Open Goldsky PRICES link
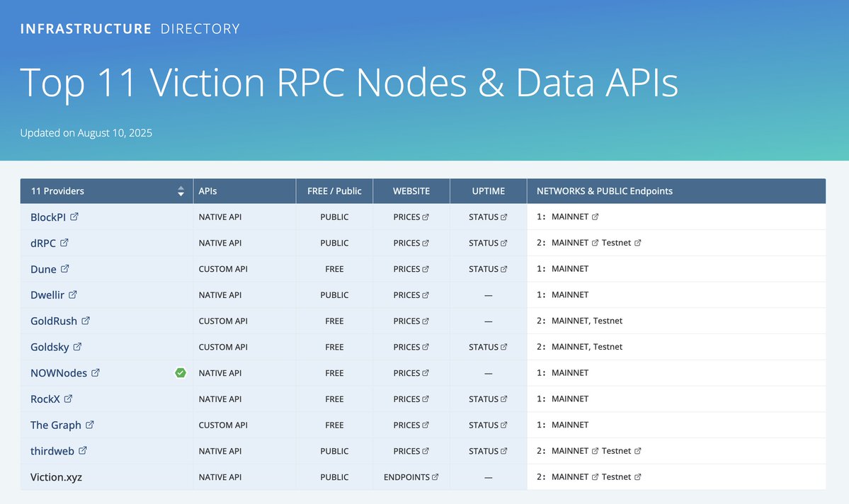The image size is (849, 504). (411, 347)
